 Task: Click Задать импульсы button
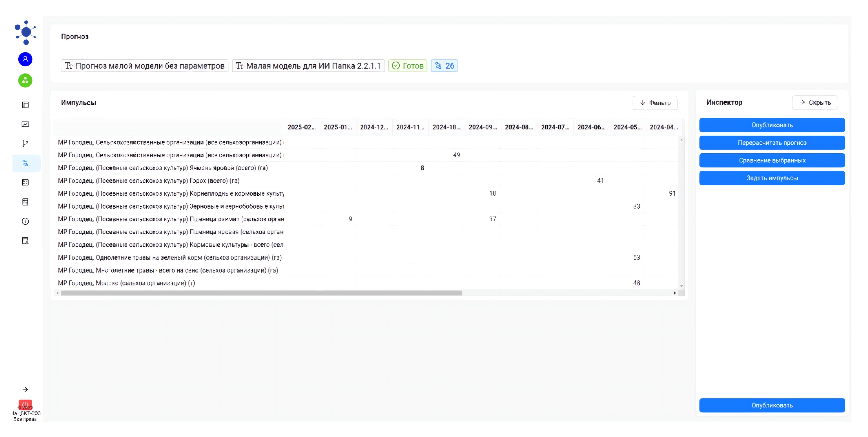[772, 178]
